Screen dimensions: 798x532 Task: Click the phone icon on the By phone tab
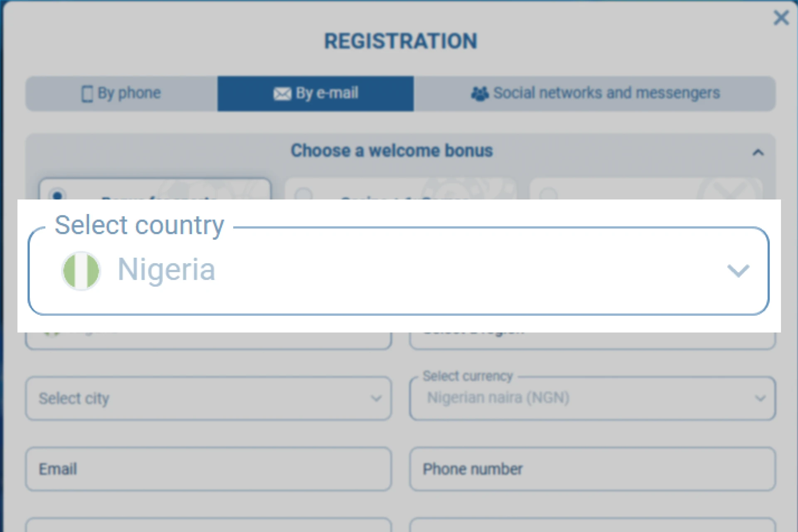tap(87, 94)
